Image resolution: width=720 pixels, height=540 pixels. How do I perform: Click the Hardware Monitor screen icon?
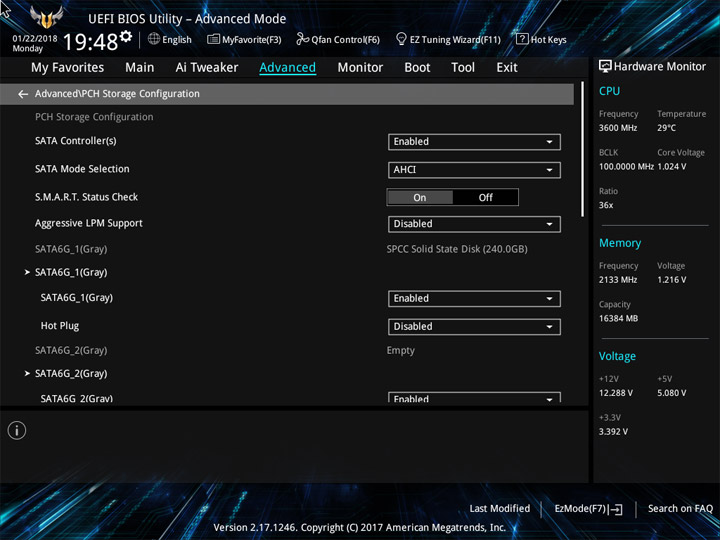(x=605, y=66)
